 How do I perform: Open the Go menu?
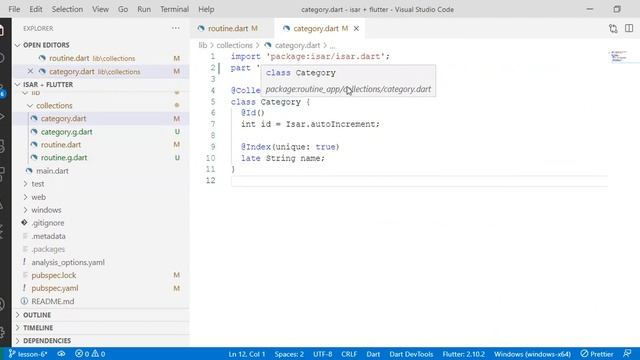(123, 9)
